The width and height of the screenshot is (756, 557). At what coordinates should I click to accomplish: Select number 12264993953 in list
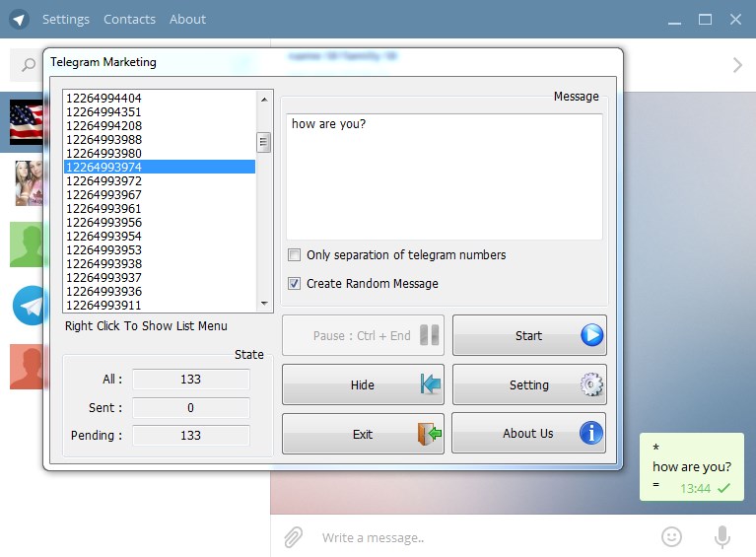click(x=160, y=249)
